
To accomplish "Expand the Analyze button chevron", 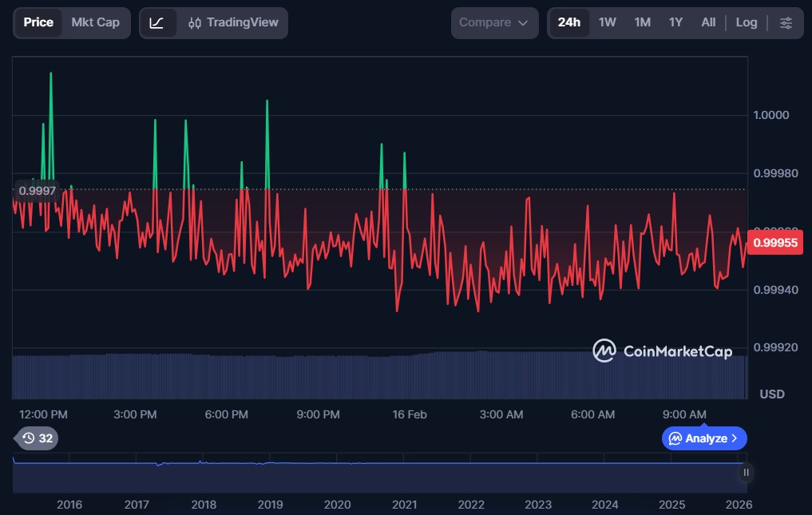I will coord(734,438).
